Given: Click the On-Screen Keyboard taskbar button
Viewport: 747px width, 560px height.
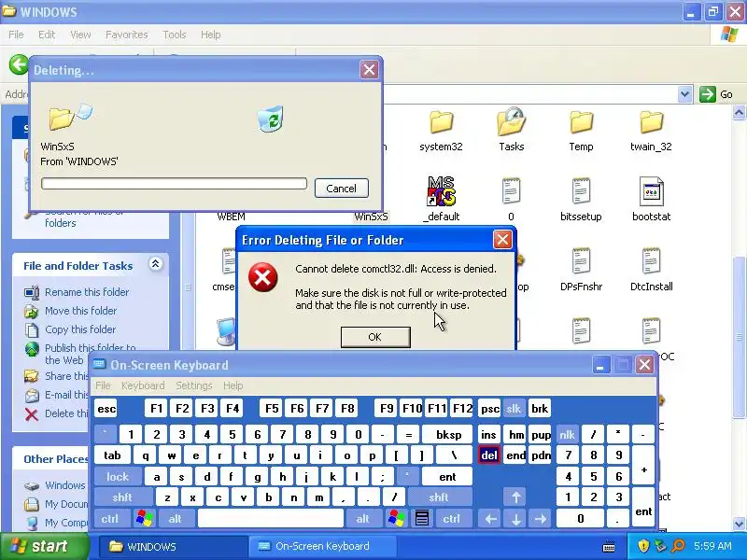Looking at the screenshot, I should click(322, 546).
